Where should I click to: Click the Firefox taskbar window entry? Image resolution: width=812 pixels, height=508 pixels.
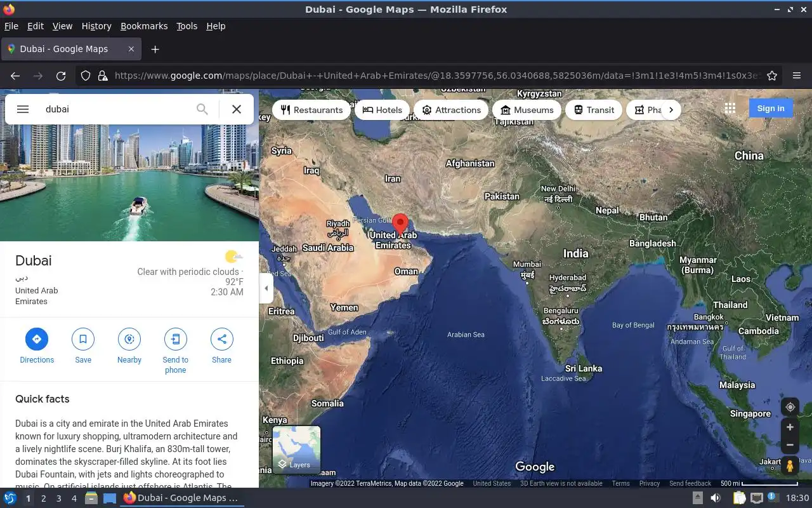(x=181, y=498)
